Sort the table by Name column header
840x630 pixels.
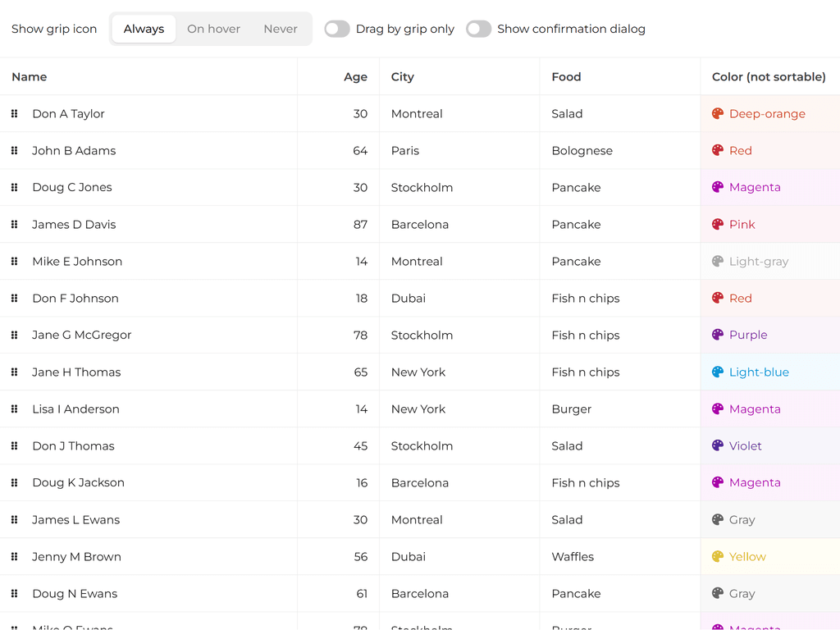30,77
